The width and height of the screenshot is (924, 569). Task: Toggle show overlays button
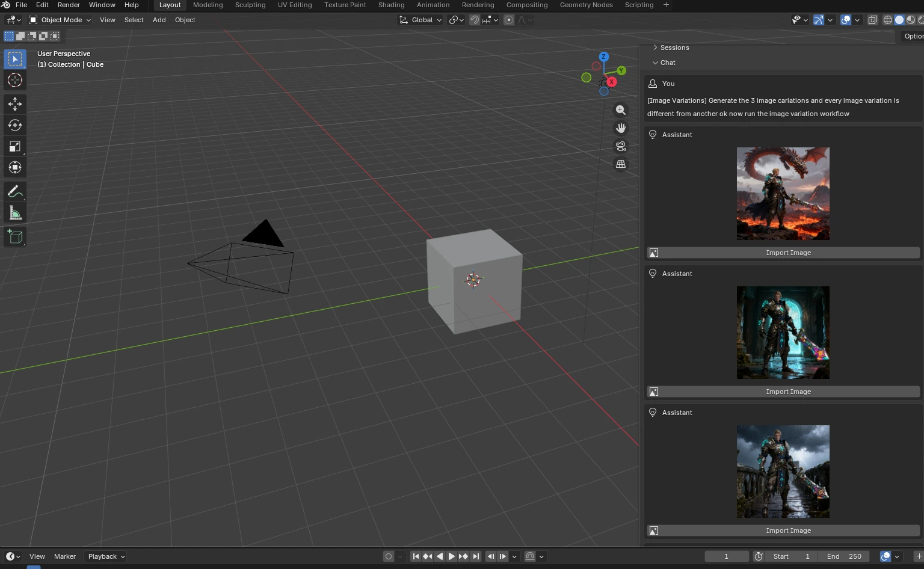tap(846, 20)
